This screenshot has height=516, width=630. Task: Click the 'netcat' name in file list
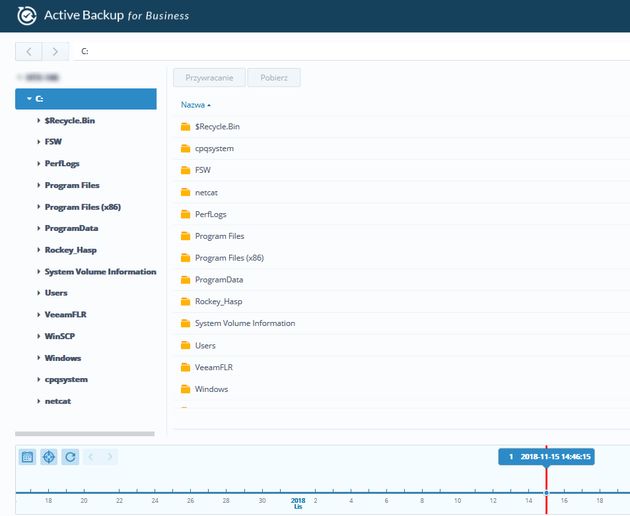(206, 193)
